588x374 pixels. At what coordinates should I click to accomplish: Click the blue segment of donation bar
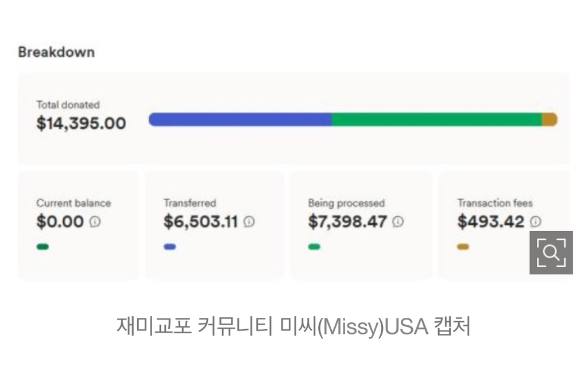coord(240,119)
